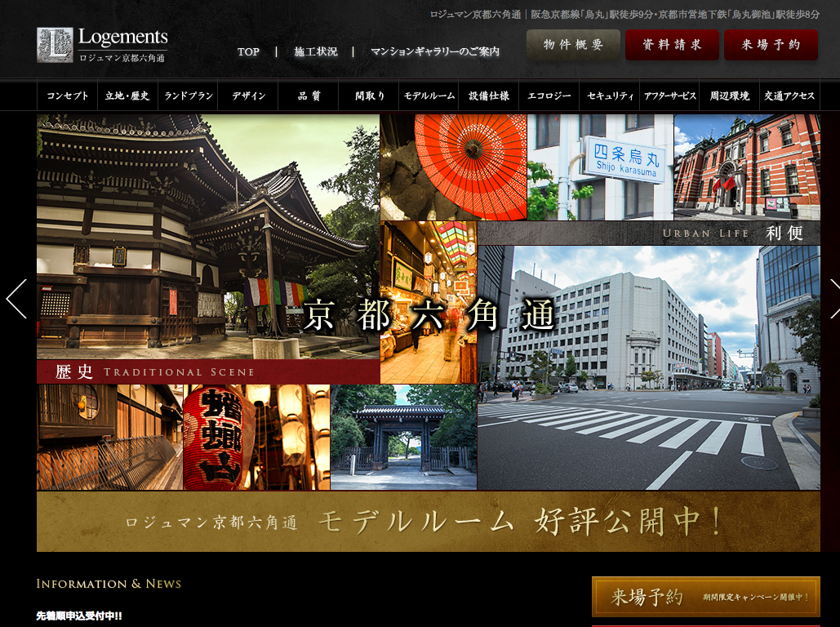The width and height of the screenshot is (840, 627).
Task: Open the 間取り menu tab
Action: click(370, 96)
